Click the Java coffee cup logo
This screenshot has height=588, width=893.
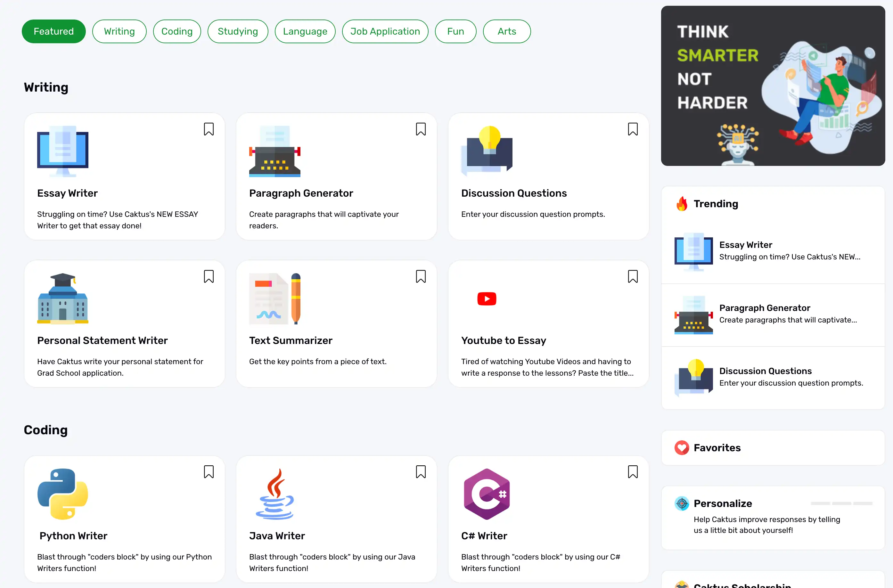[274, 494]
